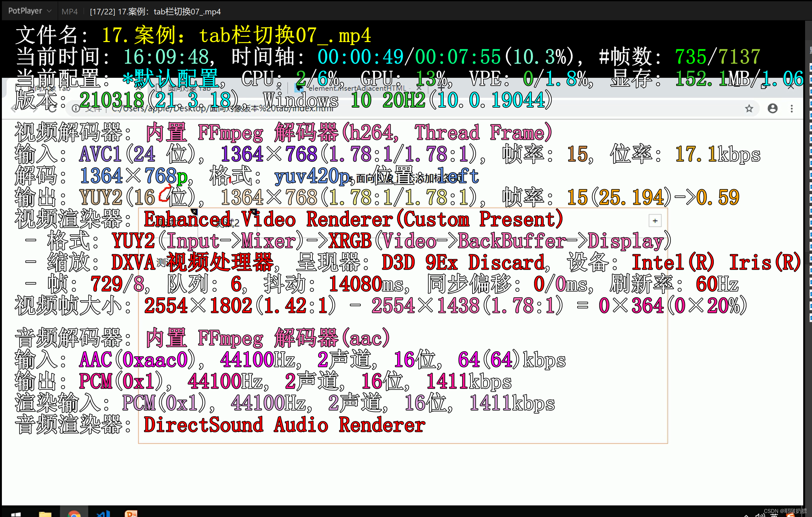Close the element.insertAdjacentHTML browser tab

[x=419, y=88]
